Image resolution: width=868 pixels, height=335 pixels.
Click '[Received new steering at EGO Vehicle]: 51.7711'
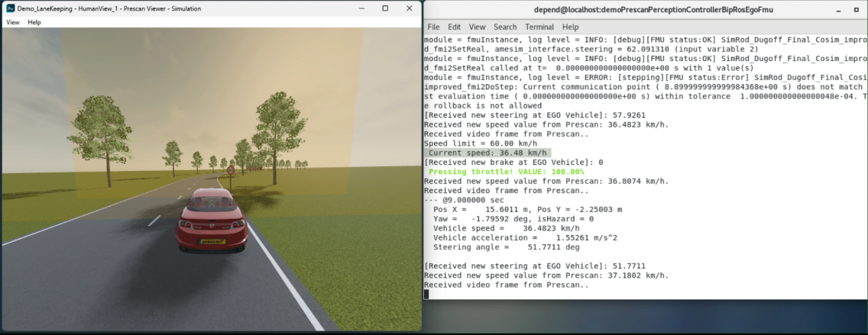(535, 266)
